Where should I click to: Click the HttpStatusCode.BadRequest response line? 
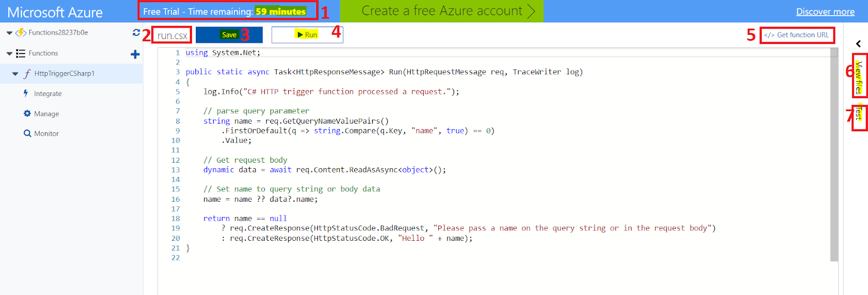[x=469, y=228]
